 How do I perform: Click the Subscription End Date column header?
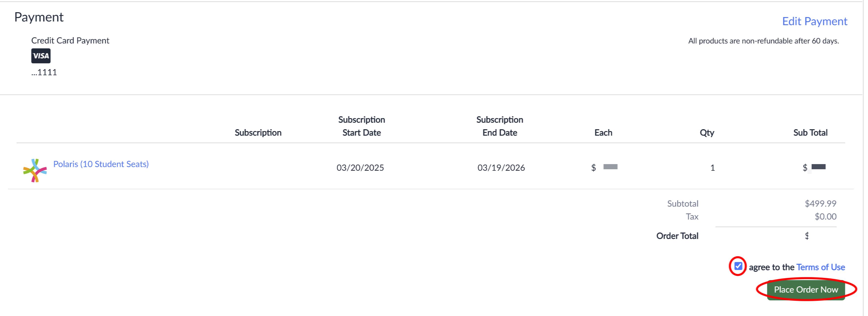point(500,126)
